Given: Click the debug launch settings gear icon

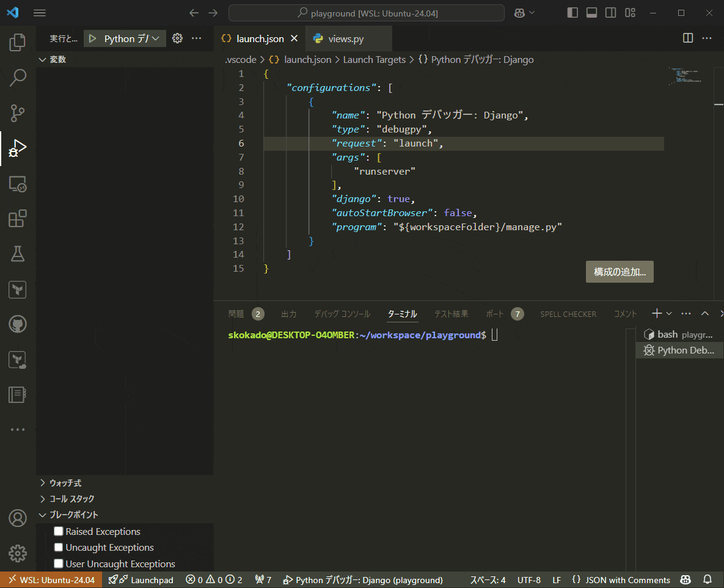Looking at the screenshot, I should tap(177, 38).
